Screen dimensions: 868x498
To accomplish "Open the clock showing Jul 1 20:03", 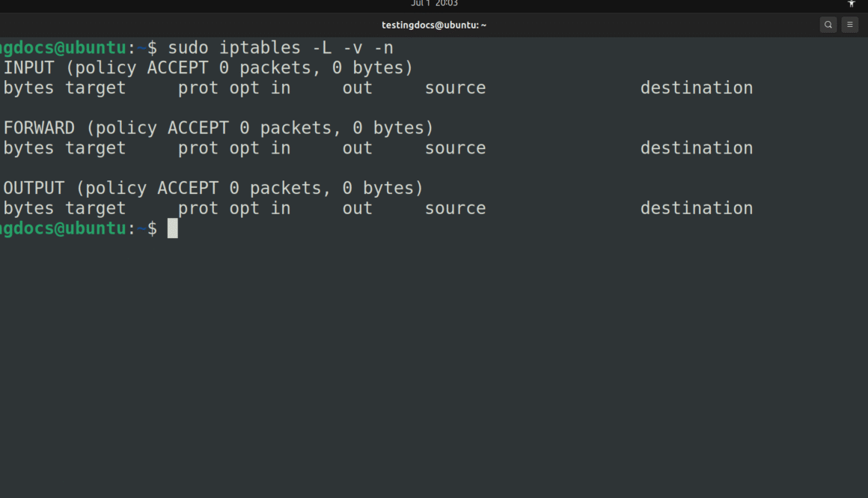I will coord(434,3).
